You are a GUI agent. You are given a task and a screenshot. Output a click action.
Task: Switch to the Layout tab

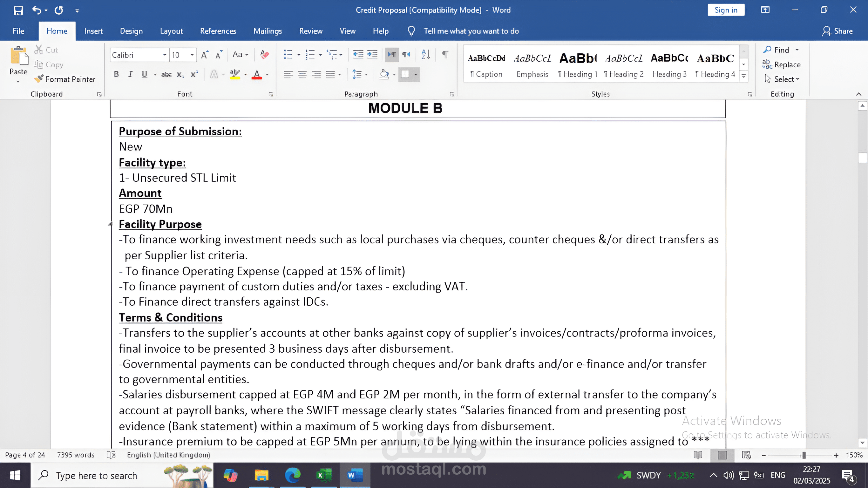[x=171, y=31]
